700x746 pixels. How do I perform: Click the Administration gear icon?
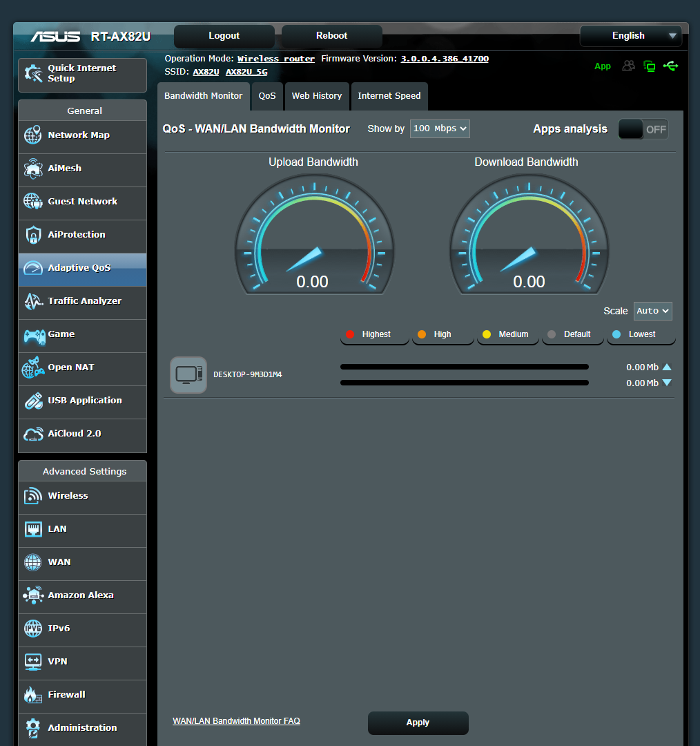tap(33, 728)
